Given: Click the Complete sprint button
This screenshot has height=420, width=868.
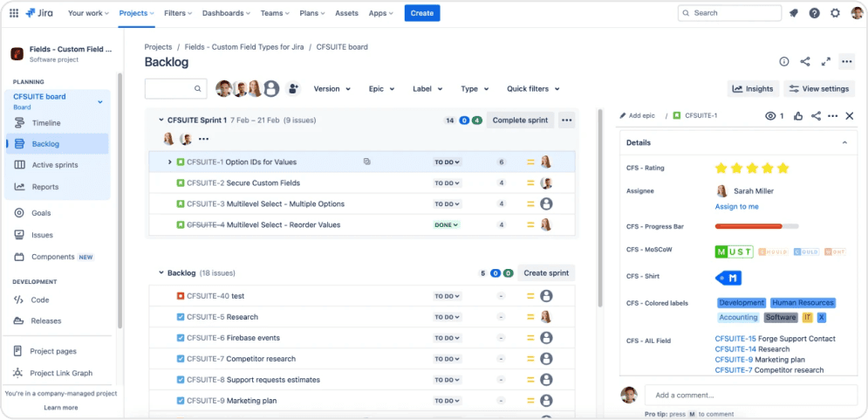Looking at the screenshot, I should 520,120.
